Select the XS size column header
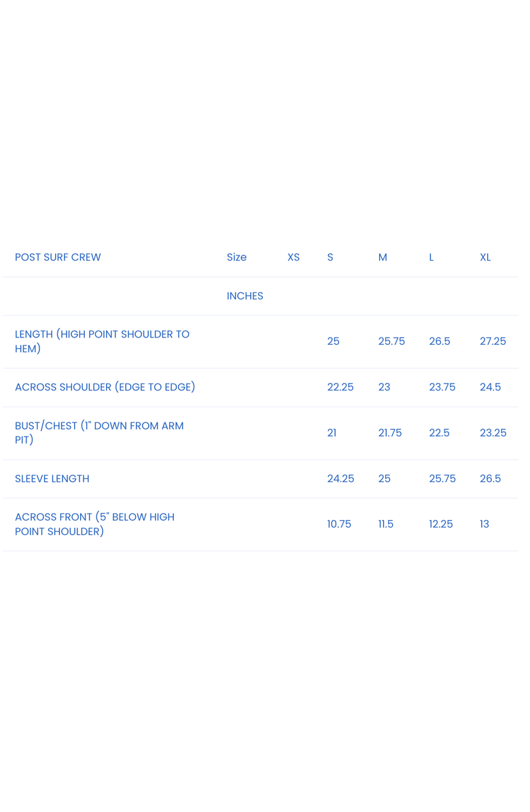The width and height of the screenshot is (530, 812). click(x=294, y=257)
